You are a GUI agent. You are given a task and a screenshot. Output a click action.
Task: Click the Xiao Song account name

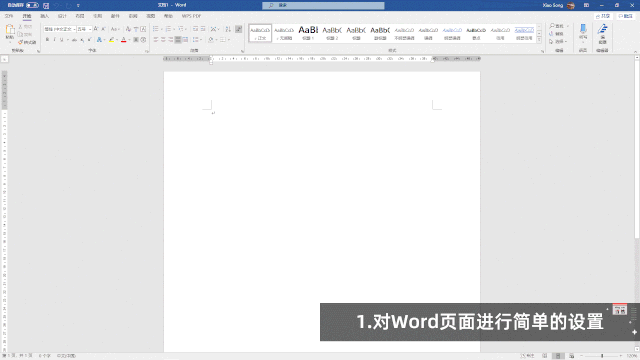[553, 5]
